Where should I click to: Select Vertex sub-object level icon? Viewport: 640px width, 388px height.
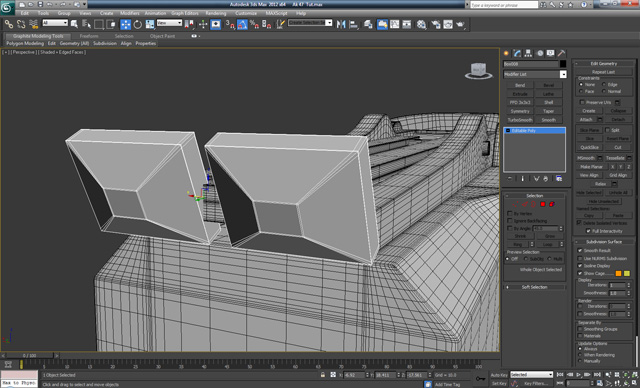(516, 204)
